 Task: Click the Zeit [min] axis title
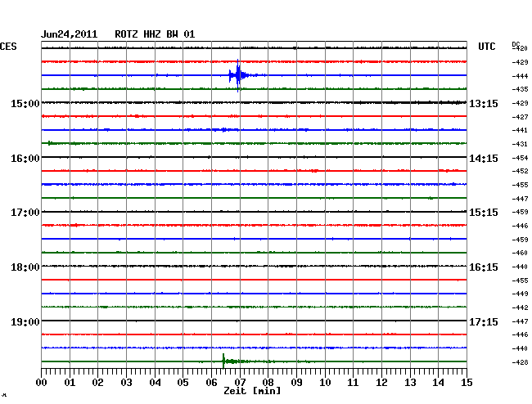(252, 391)
